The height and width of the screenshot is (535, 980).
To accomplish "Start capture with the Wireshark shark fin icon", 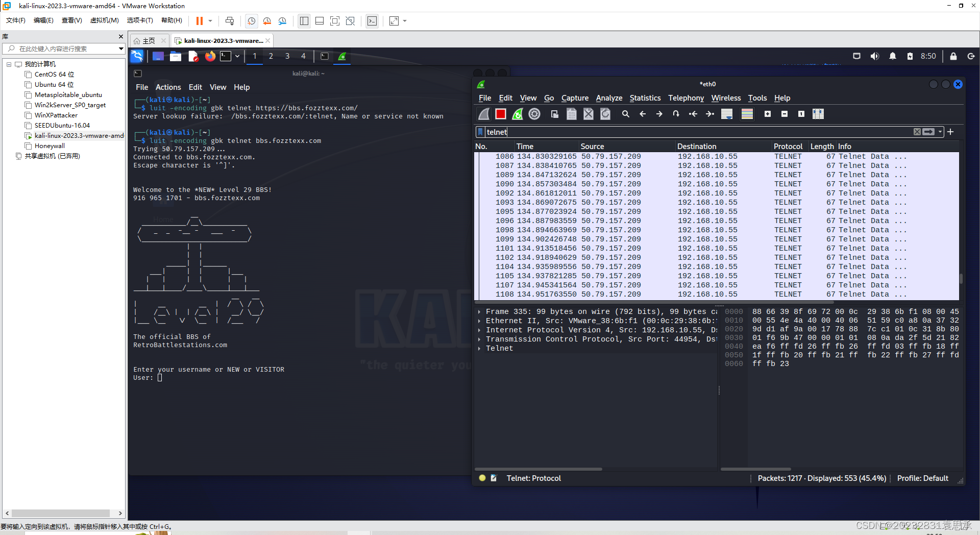I will tap(484, 114).
